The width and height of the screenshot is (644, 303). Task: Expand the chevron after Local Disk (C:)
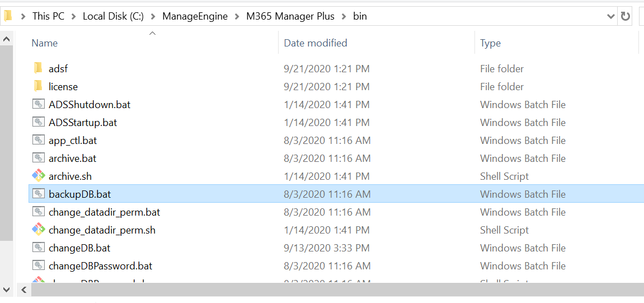pyautogui.click(x=153, y=16)
